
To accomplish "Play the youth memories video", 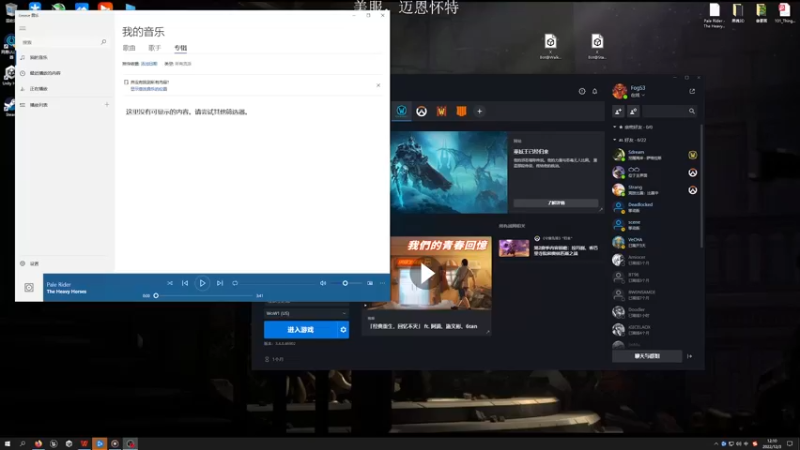I will tap(427, 274).
